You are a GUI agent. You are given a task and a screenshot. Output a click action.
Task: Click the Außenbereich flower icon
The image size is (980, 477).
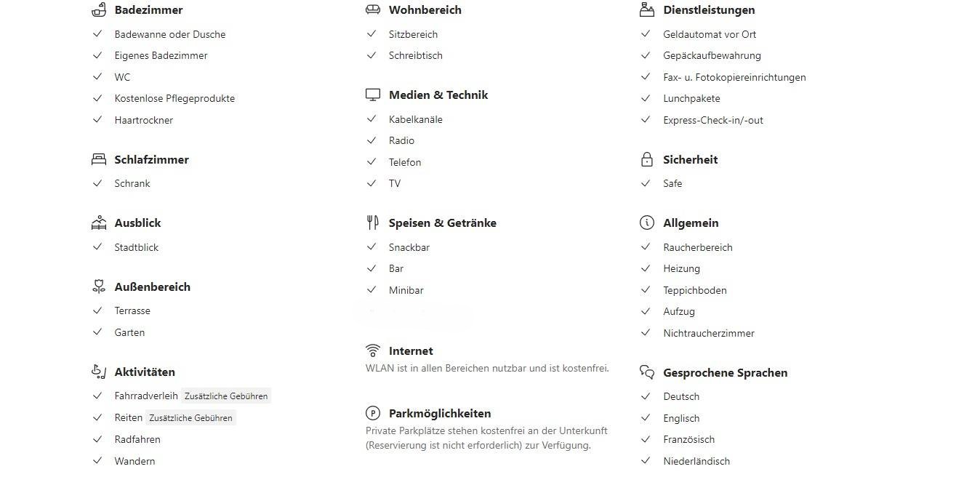coord(99,286)
